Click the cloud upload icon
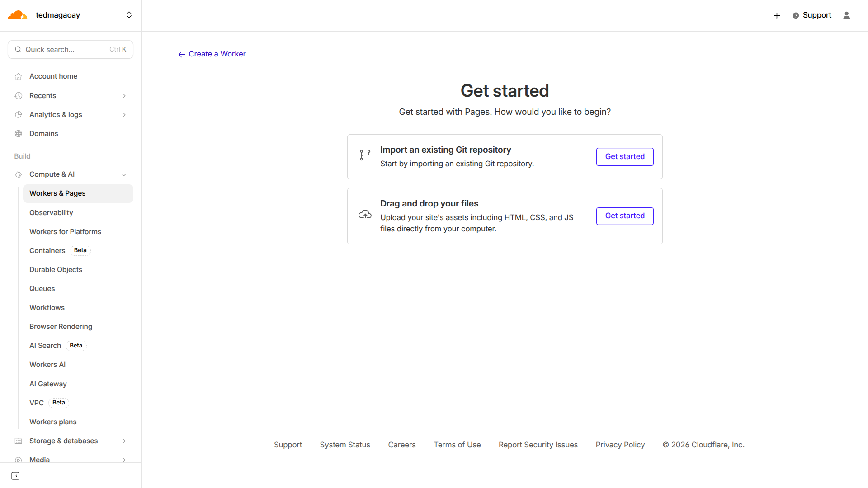 tap(365, 215)
